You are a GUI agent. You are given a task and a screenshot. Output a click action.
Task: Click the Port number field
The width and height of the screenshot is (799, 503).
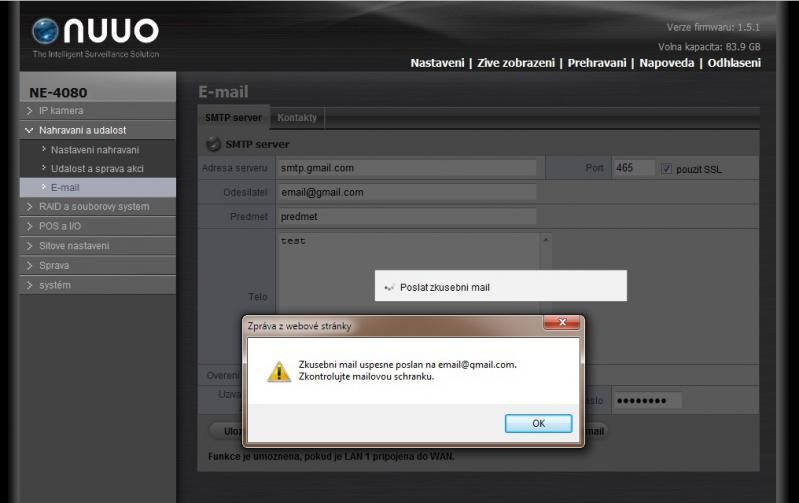(x=633, y=168)
